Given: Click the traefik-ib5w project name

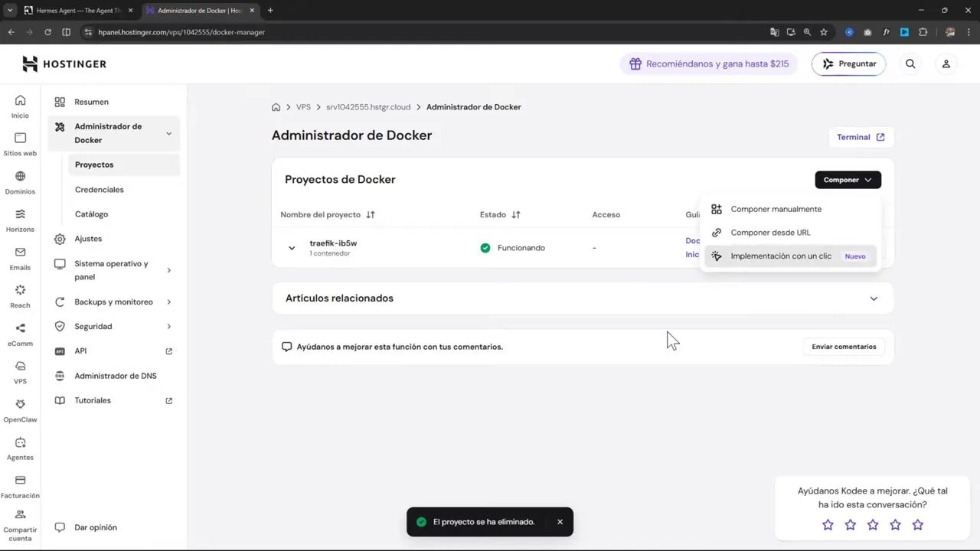Looking at the screenshot, I should point(333,243).
